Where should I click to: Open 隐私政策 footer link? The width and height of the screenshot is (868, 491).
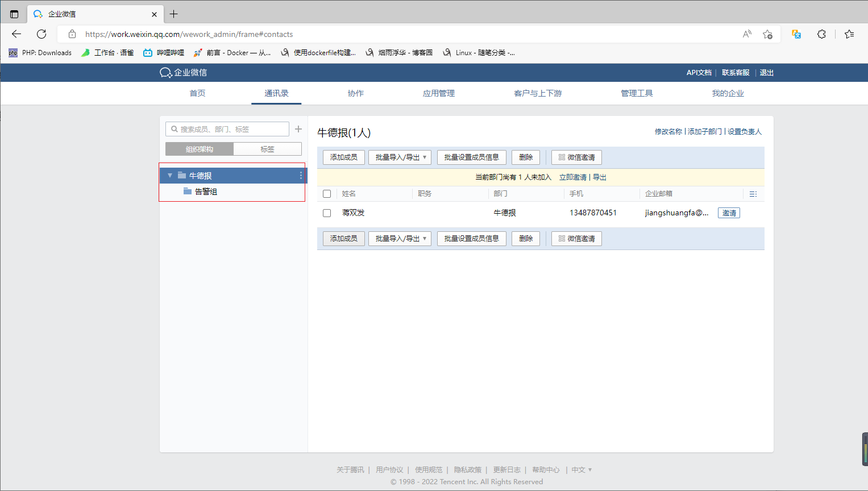pos(468,470)
